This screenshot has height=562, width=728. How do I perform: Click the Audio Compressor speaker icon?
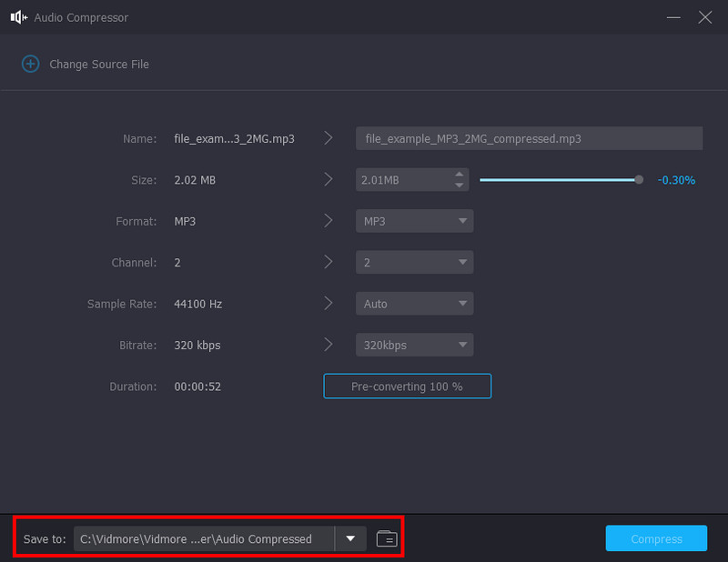pyautogui.click(x=18, y=17)
